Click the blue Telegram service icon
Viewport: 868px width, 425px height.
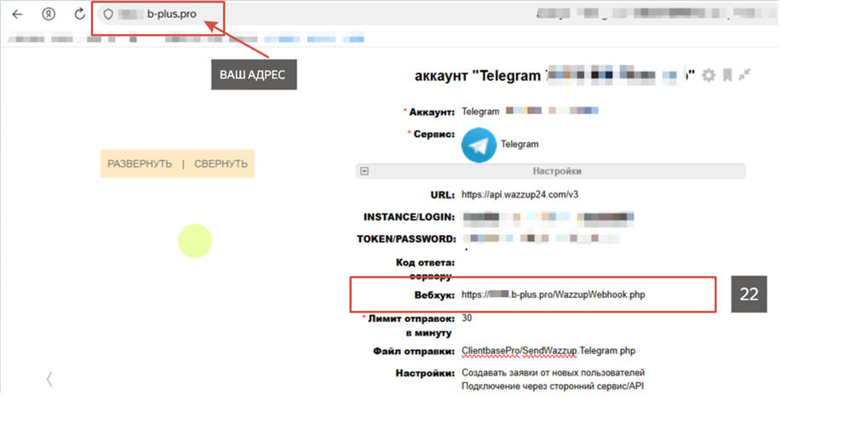(x=478, y=144)
